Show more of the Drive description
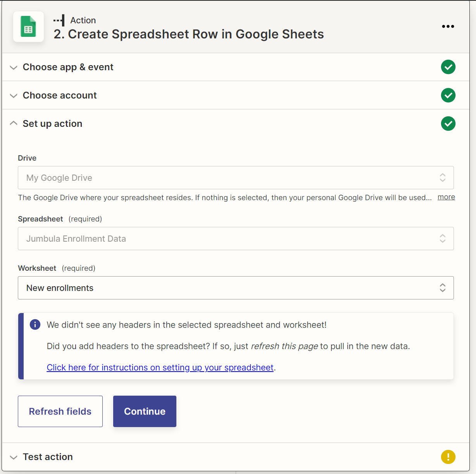The height and width of the screenshot is (474, 476). tap(446, 197)
